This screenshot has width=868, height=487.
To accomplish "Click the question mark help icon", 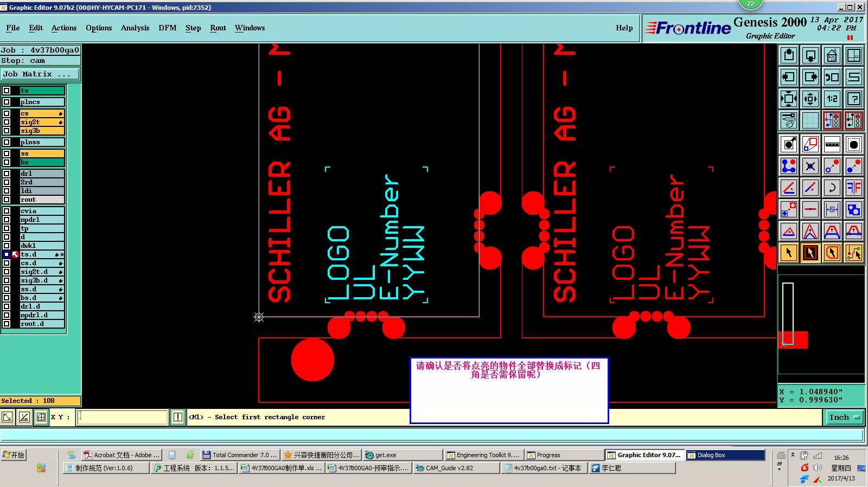I will (854, 99).
